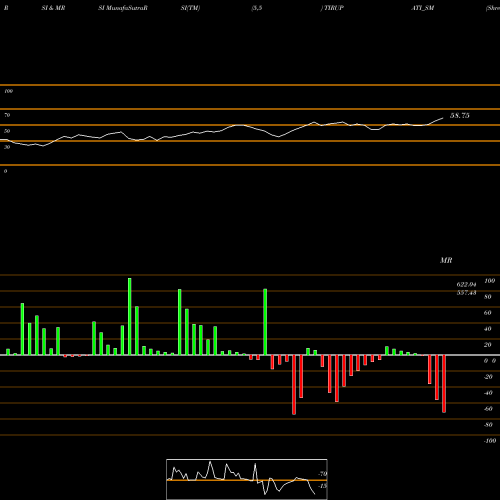Select the MR axis 80 label
The height and width of the screenshot is (500, 500).
(488, 297)
